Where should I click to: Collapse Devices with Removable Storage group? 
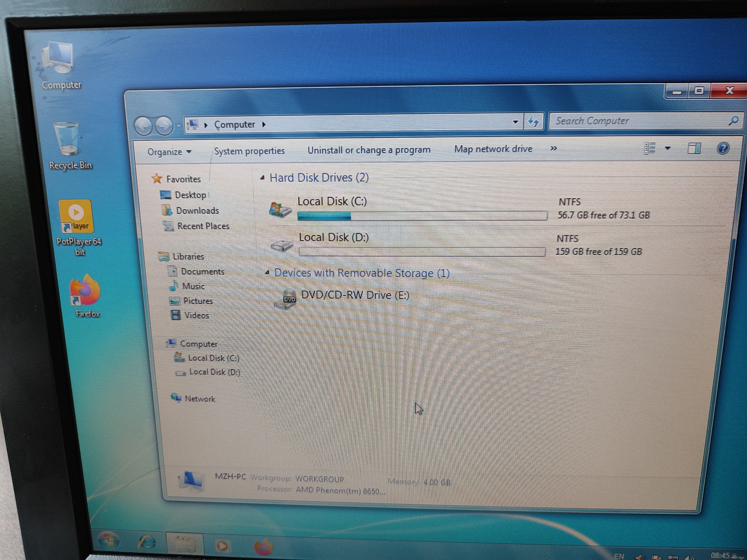tap(267, 273)
